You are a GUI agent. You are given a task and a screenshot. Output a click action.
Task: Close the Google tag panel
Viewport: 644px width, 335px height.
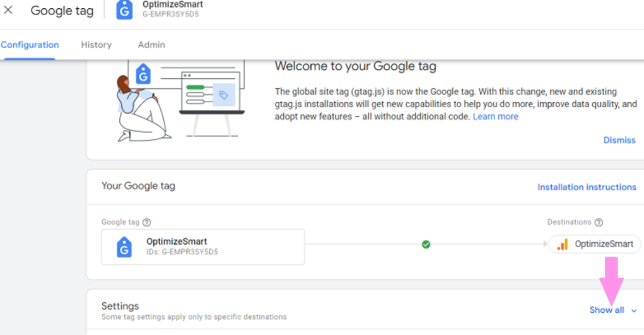pyautogui.click(x=8, y=11)
